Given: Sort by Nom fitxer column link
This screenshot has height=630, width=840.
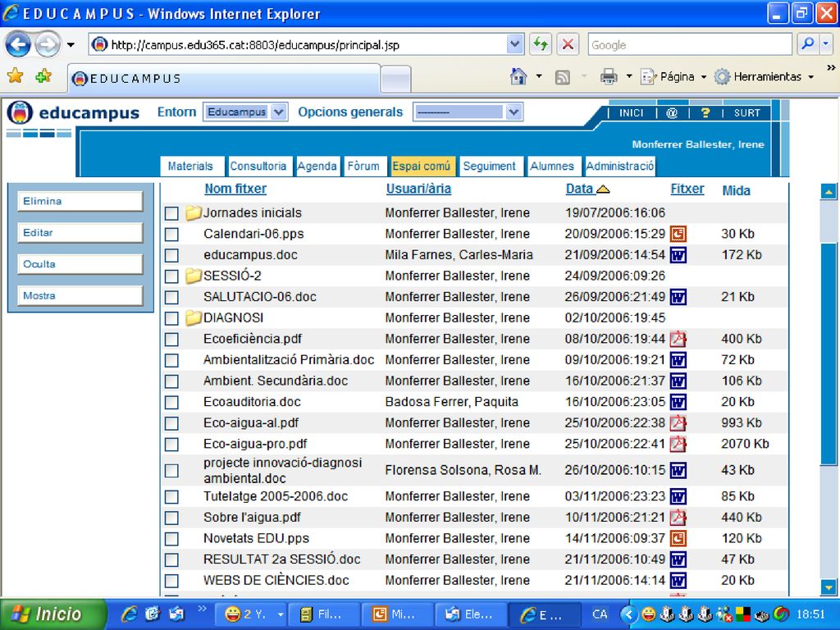Looking at the screenshot, I should click(235, 189).
